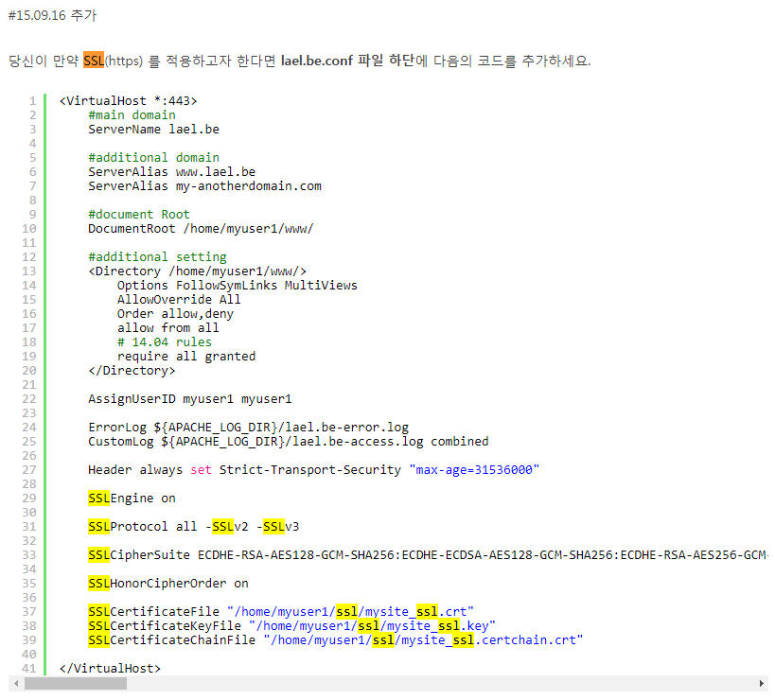Click the #15.09.16 추가 heading text
Image resolution: width=775 pixels, height=700 pixels.
coord(52,16)
